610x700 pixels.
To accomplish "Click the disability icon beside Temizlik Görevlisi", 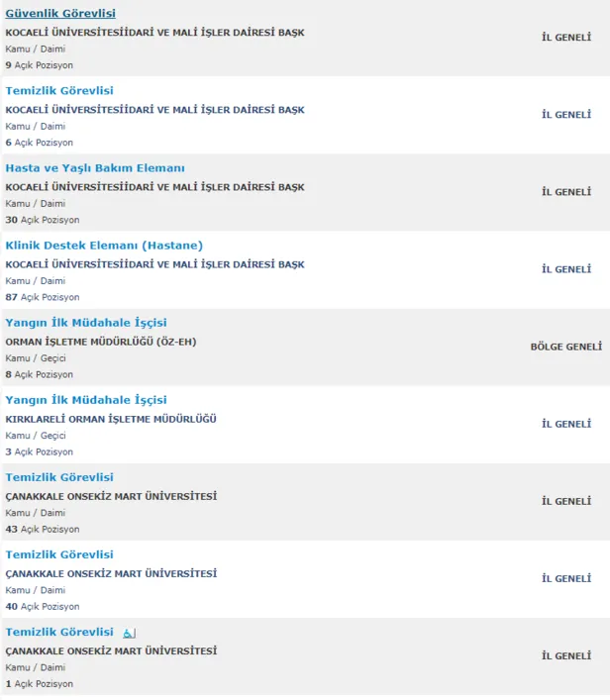I will click(x=130, y=633).
